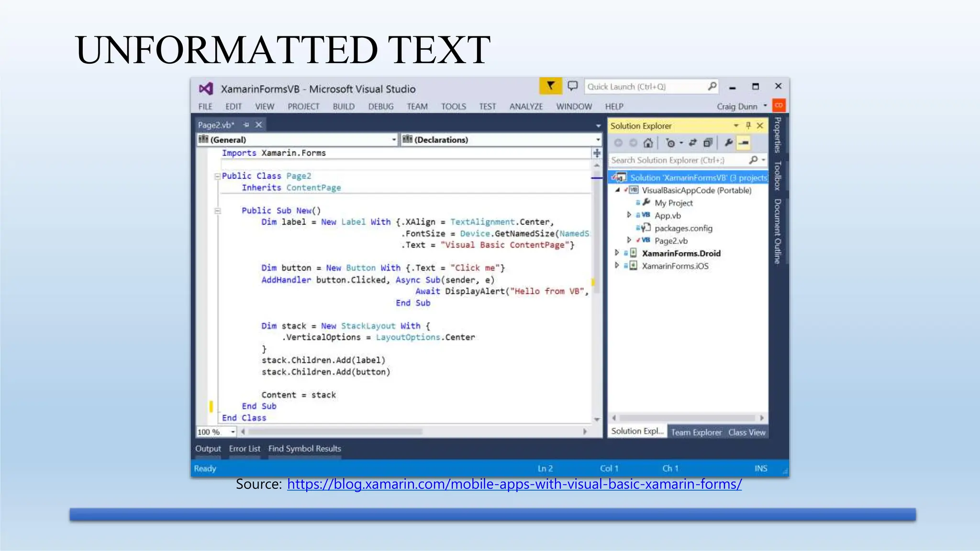The image size is (980, 551).
Task: Expand the Page2.vb node
Action: click(629, 240)
